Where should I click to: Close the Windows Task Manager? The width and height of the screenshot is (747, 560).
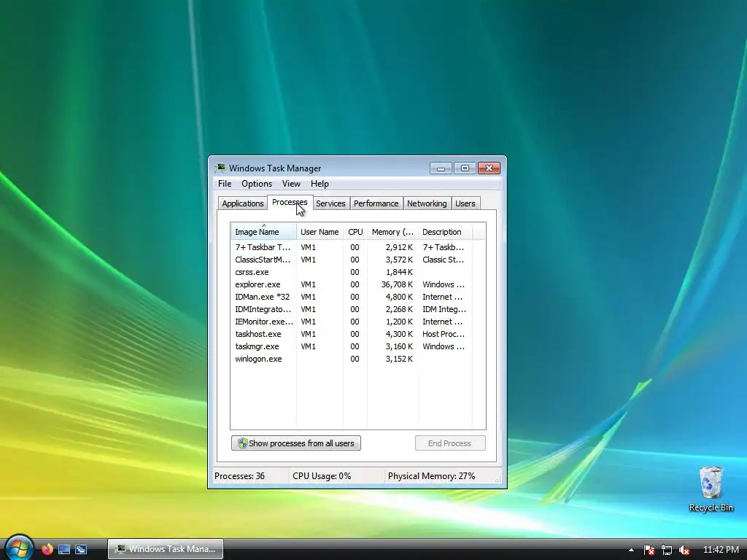point(489,168)
